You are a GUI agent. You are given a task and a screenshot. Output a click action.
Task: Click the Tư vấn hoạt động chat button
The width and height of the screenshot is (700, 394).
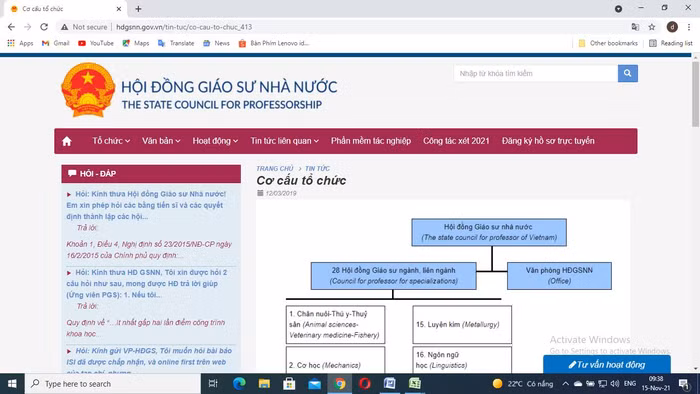pyautogui.click(x=607, y=365)
